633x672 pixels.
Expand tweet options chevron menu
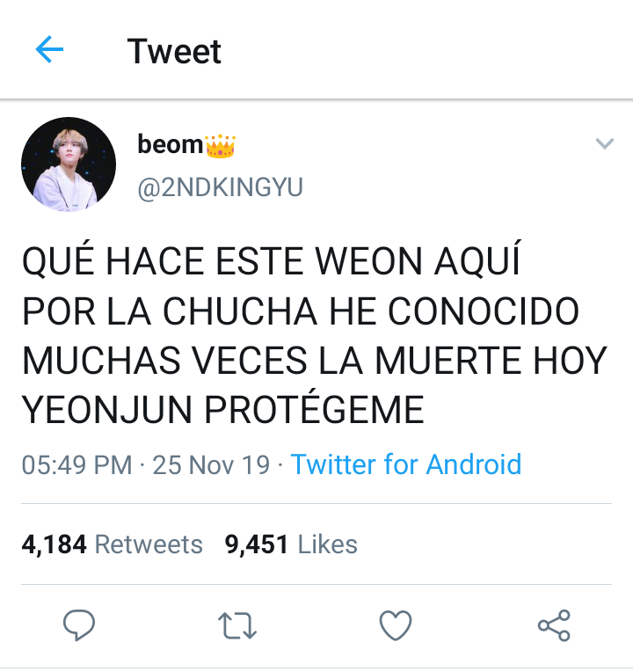coord(605,143)
